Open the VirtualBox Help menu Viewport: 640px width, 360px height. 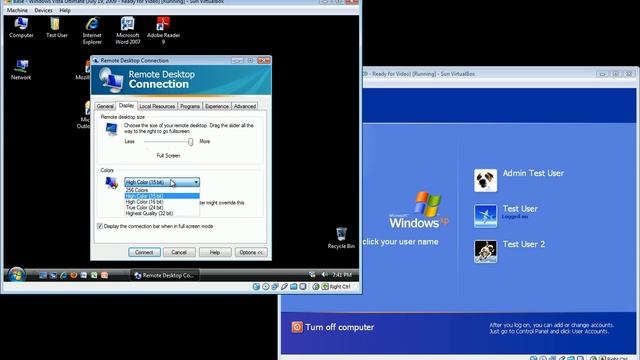click(x=65, y=10)
